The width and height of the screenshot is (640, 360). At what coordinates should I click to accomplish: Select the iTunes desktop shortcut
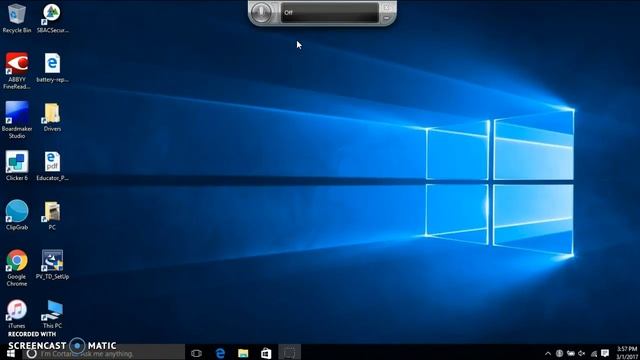point(17,314)
